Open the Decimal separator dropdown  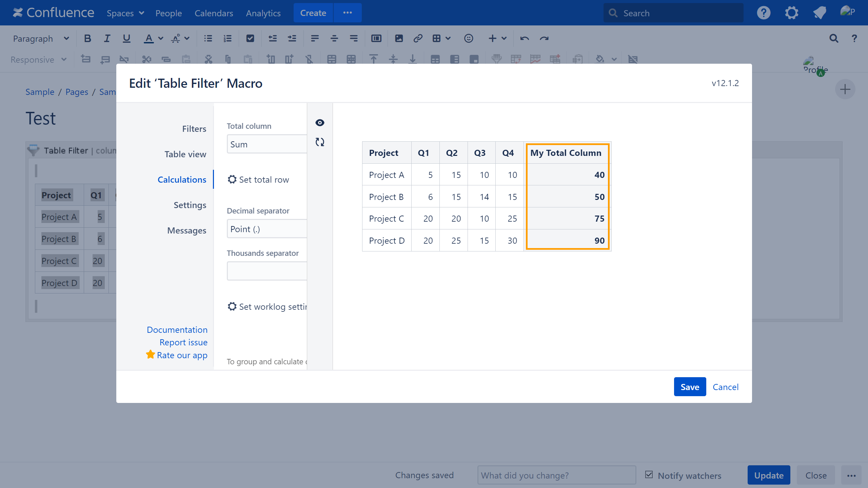point(267,229)
